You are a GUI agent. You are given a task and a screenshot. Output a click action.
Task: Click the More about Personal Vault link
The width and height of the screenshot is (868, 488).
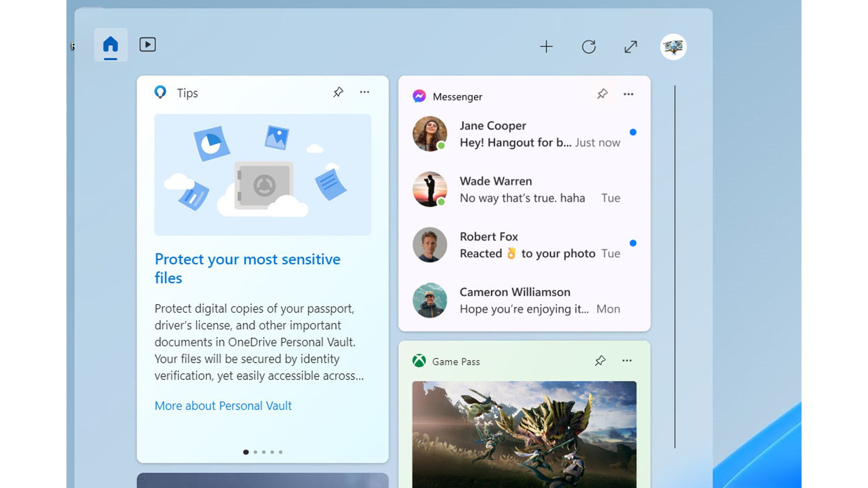[223, 405]
